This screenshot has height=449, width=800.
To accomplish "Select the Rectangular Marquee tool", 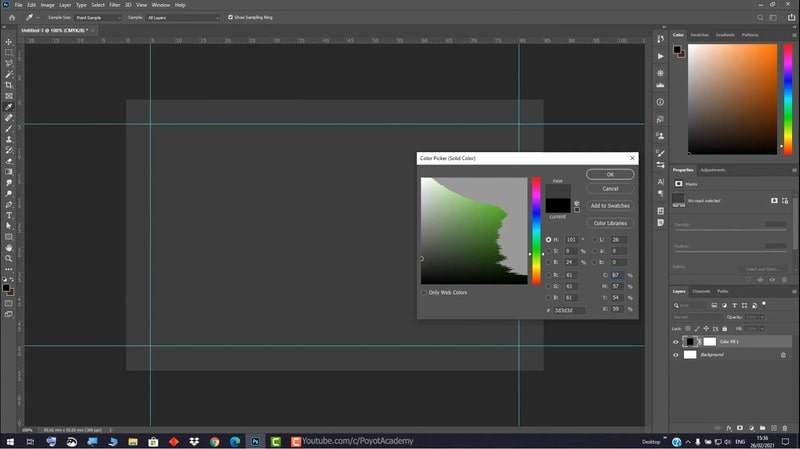I will [9, 52].
